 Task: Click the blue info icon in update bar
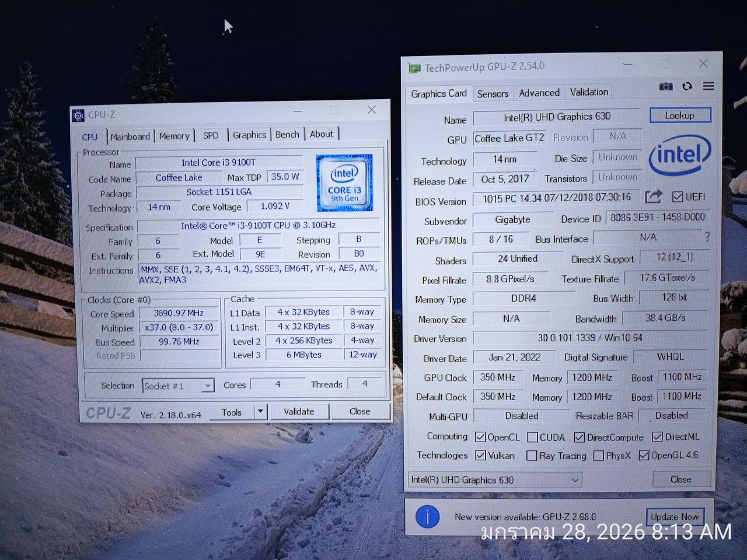[x=427, y=517]
